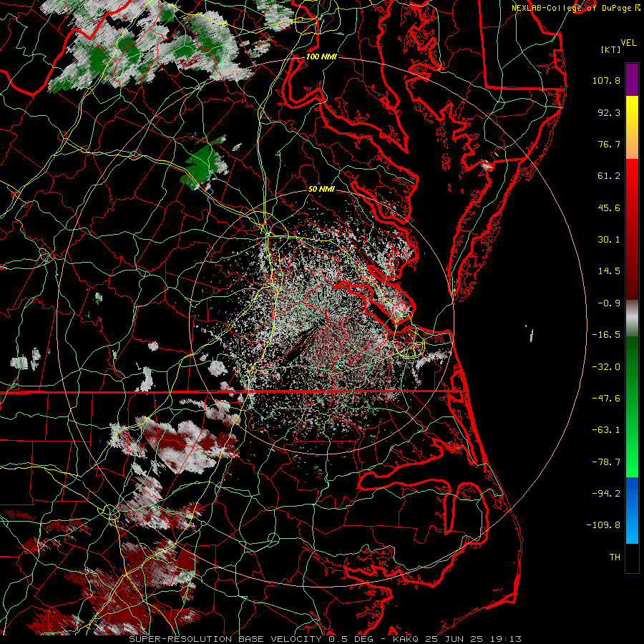Click the -94.2 legend value
The height and width of the screenshot is (644, 644).
coord(606,493)
